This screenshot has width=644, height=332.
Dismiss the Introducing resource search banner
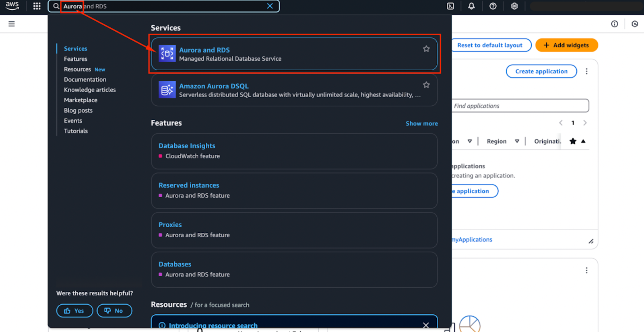(x=426, y=325)
